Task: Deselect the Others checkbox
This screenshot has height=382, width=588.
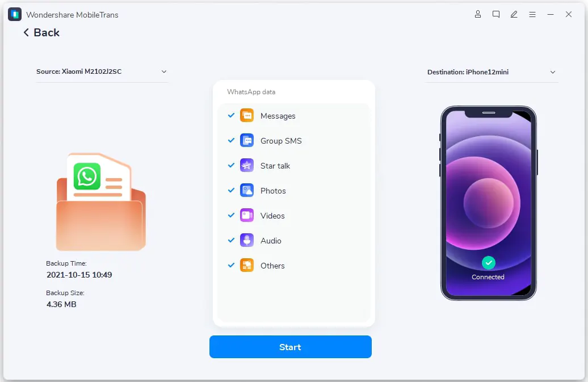Action: pyautogui.click(x=231, y=266)
